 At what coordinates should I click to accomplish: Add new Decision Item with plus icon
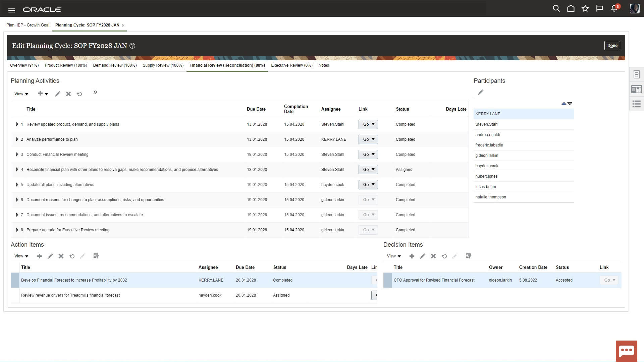coord(412,256)
